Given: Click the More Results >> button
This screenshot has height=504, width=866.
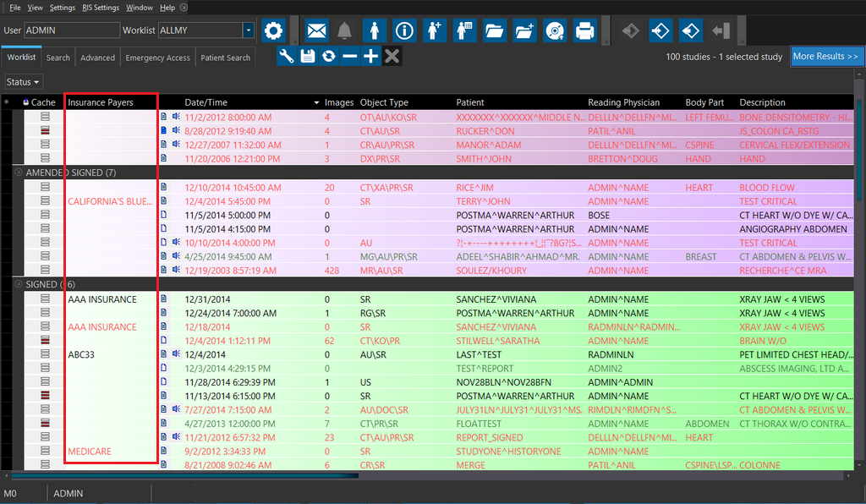Looking at the screenshot, I should (x=825, y=57).
